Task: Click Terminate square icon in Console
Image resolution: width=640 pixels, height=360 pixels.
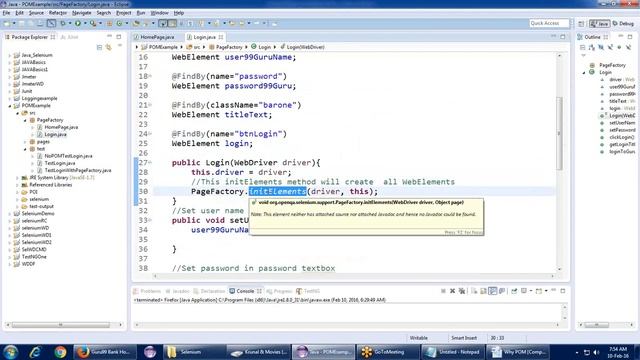Action: point(443,291)
